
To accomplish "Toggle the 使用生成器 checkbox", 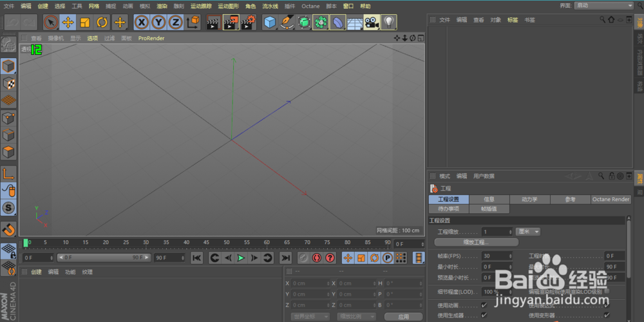I will click(x=484, y=315).
